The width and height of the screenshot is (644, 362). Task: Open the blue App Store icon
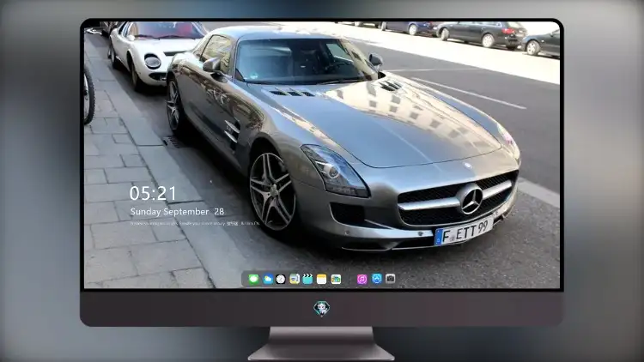coord(377,279)
